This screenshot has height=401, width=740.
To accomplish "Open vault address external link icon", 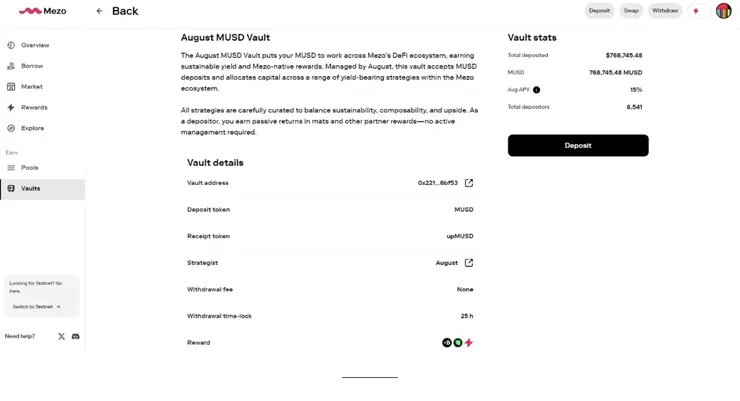I will tap(469, 183).
